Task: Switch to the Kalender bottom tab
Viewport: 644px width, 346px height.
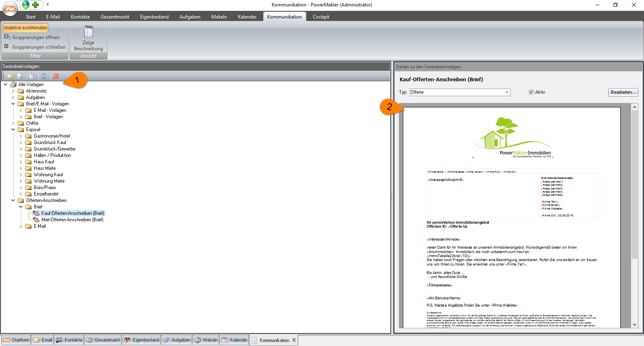Action: pos(234,340)
